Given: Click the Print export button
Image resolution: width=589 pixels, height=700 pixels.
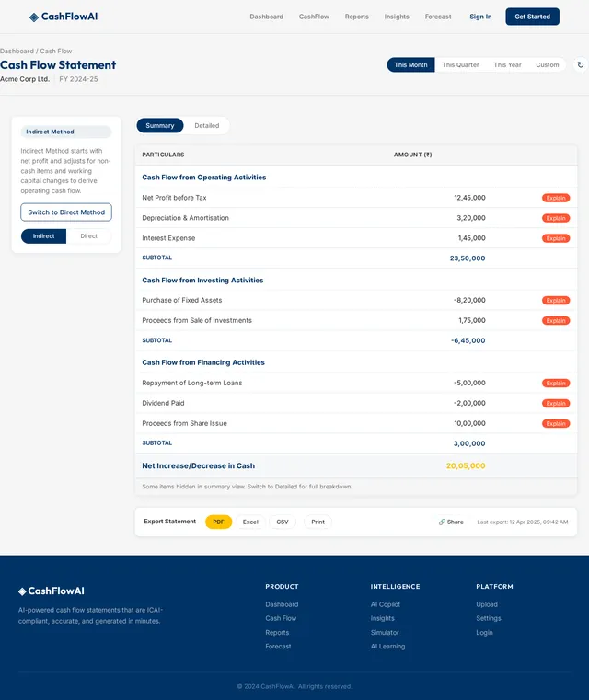Looking at the screenshot, I should point(318,522).
